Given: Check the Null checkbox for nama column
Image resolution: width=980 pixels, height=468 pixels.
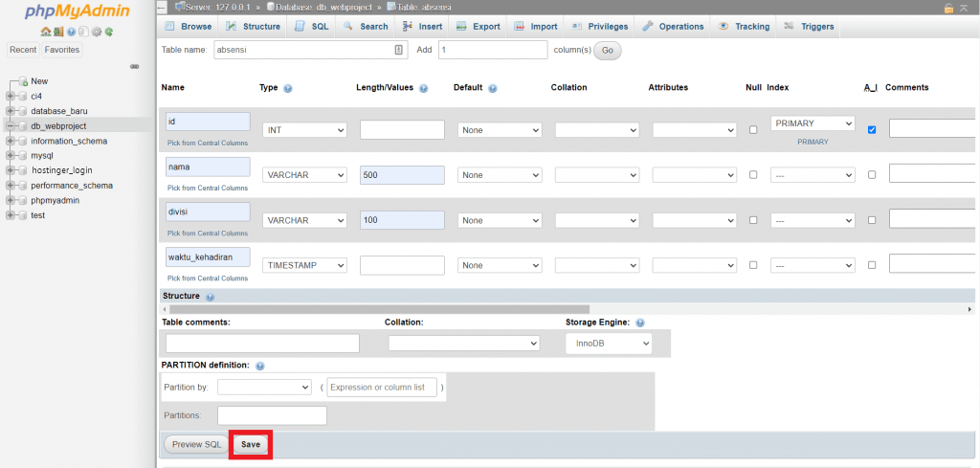Looking at the screenshot, I should coord(753,175).
